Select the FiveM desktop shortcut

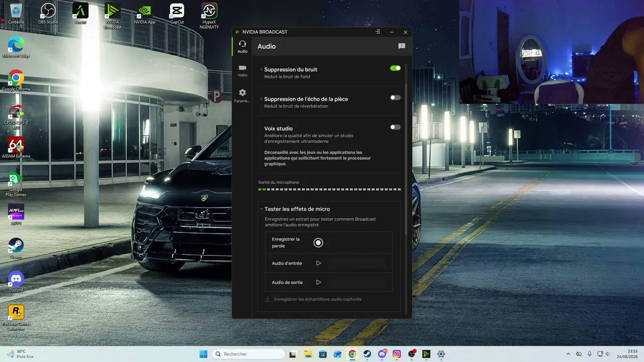click(x=80, y=14)
